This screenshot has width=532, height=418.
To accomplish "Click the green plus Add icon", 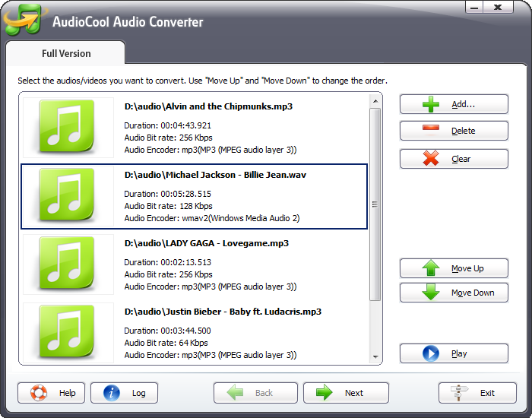I will click(431, 104).
